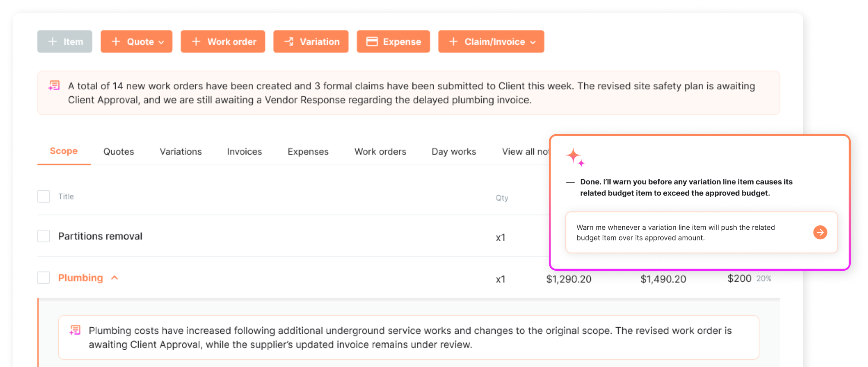Image resolution: width=868 pixels, height=367 pixels.
Task: Click the Title column header
Action: pos(66,196)
